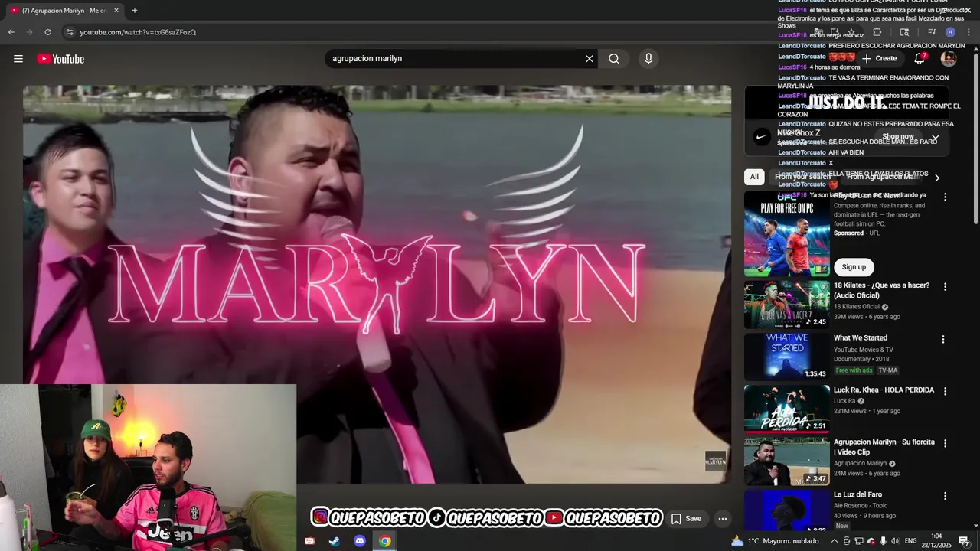Save the video to a playlist
The height and width of the screenshot is (551, 980).
[686, 519]
